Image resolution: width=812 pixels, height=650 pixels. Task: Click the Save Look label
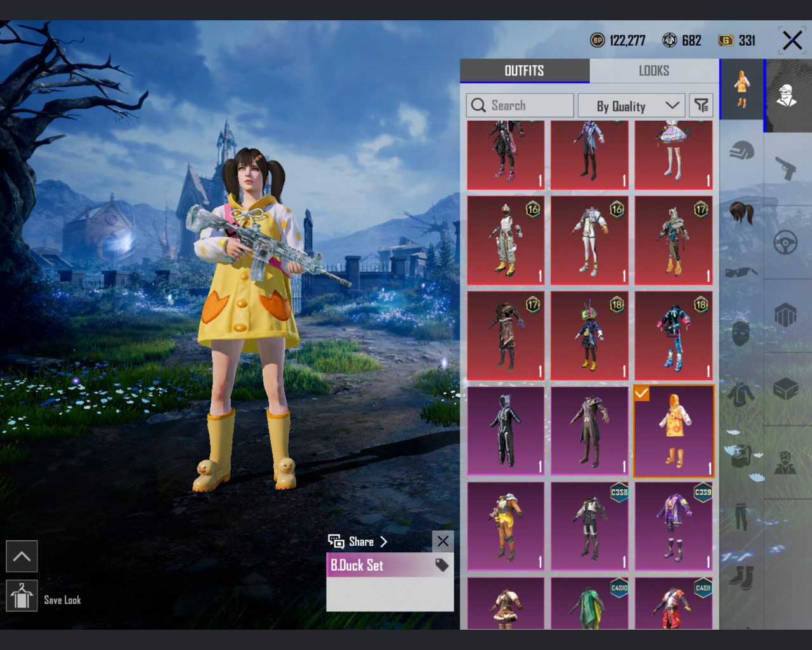click(62, 600)
